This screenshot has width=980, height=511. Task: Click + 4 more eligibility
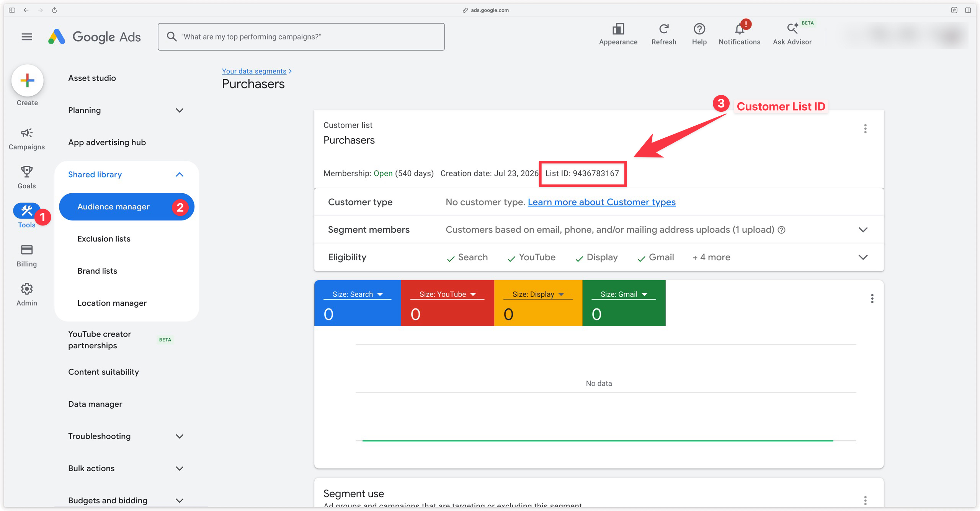pyautogui.click(x=711, y=257)
